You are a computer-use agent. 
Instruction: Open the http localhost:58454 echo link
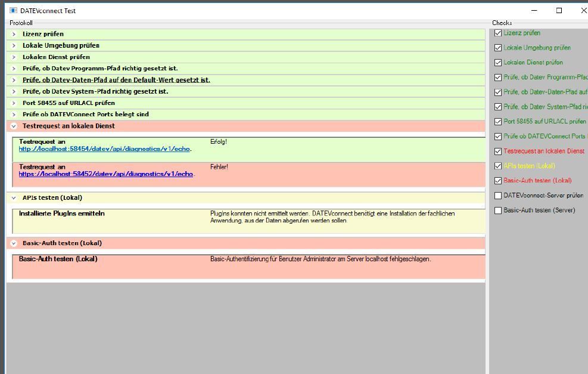tap(104, 149)
